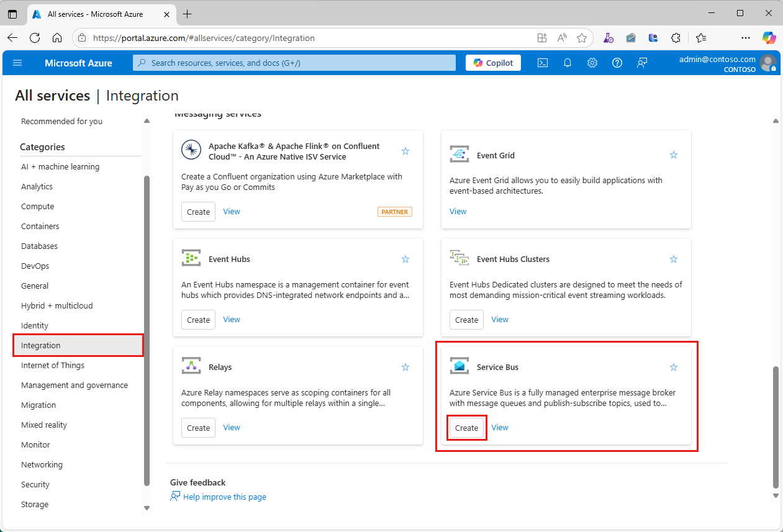Viewport: 783px width, 532px height.
Task: Open Azure Cloud Shell from the header
Action: tap(542, 63)
